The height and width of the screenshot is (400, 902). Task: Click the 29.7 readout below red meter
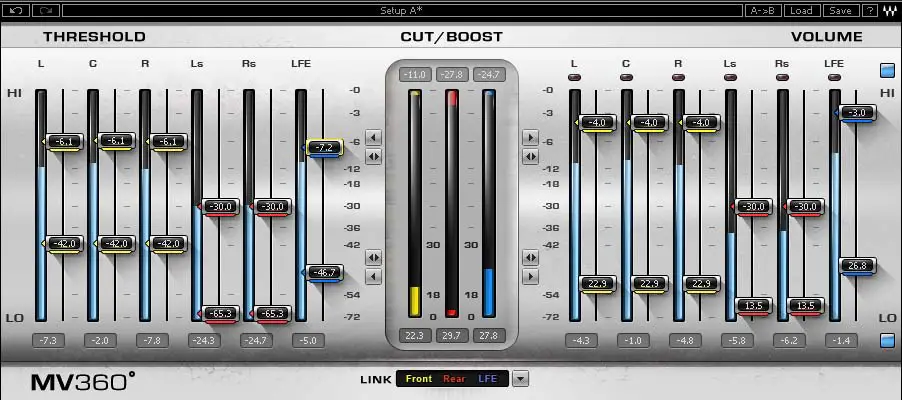[x=452, y=336]
